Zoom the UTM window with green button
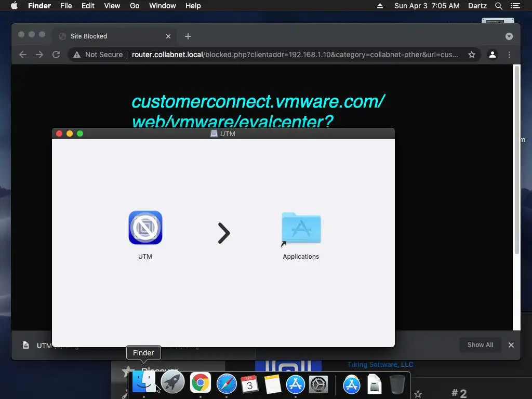Viewport: 532px width, 399px height. (x=80, y=134)
